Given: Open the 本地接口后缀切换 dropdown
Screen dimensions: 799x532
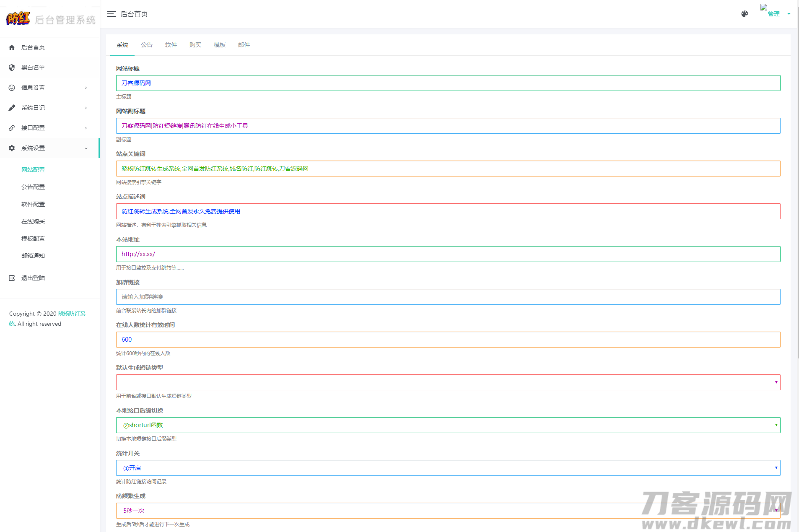Looking at the screenshot, I should [448, 425].
